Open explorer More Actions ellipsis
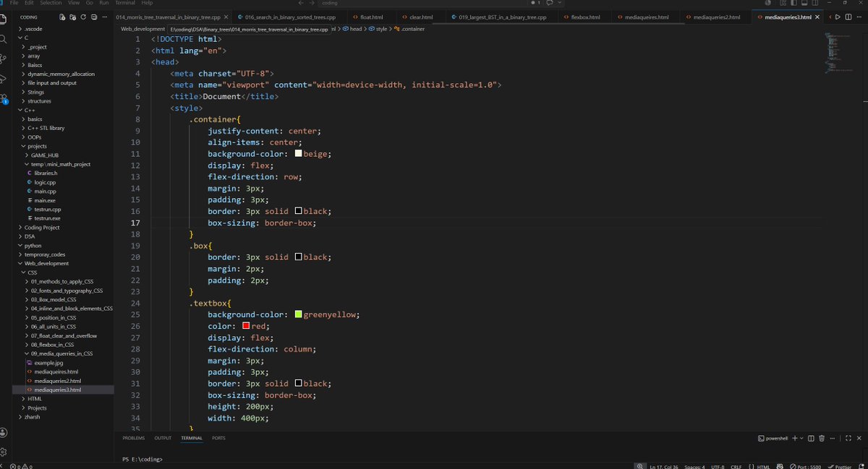This screenshot has width=868, height=469. [x=106, y=17]
